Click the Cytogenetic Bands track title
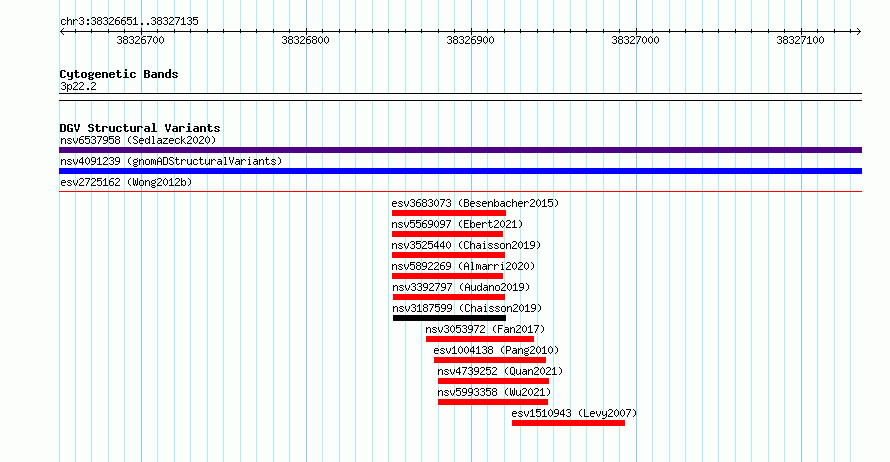 pyautogui.click(x=119, y=74)
